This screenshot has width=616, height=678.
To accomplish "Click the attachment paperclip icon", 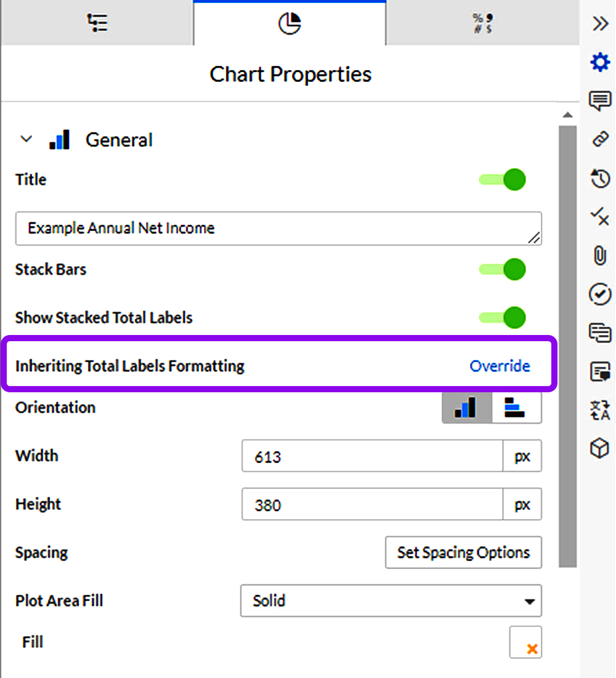I will tap(599, 256).
